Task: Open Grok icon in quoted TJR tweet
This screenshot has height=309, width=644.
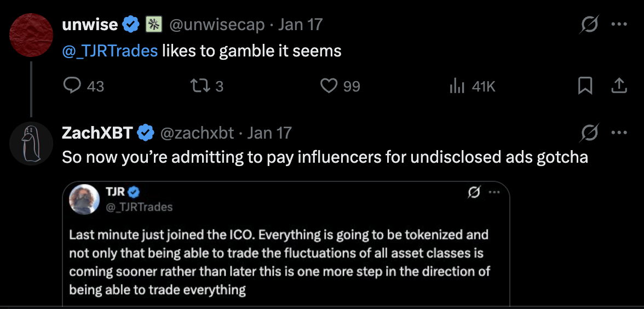Action: tap(475, 192)
